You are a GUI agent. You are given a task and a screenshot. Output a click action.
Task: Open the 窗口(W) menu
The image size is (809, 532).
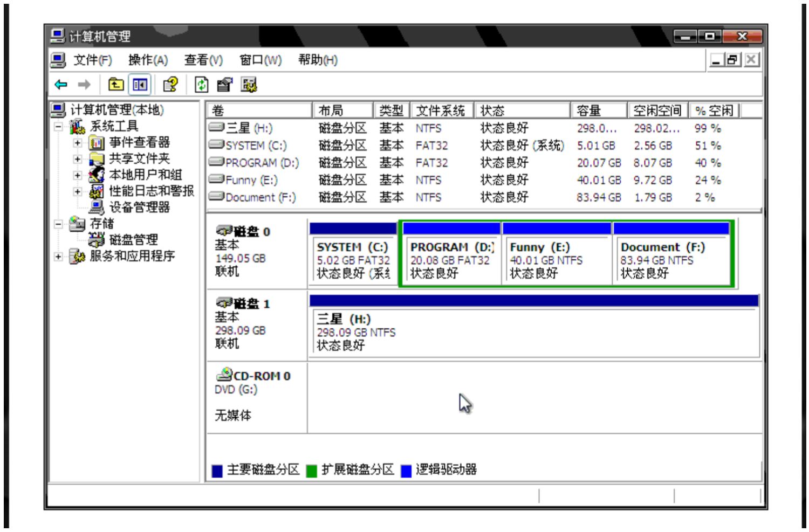(260, 60)
